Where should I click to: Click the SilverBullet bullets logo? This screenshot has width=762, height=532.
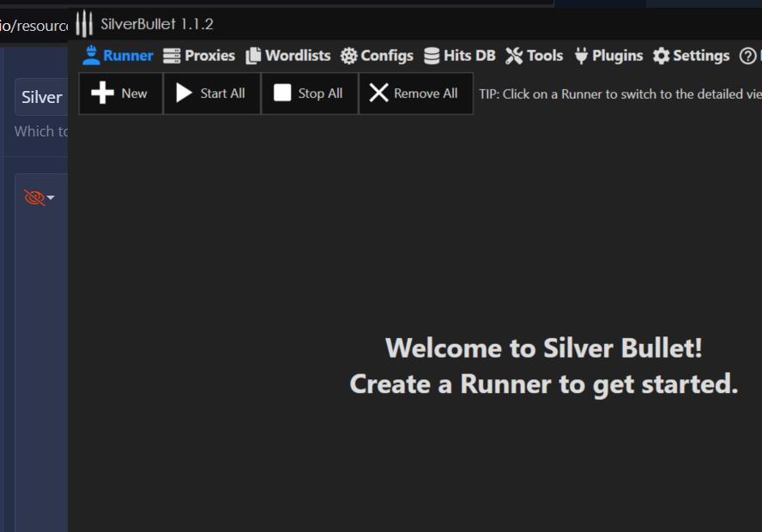pos(84,24)
